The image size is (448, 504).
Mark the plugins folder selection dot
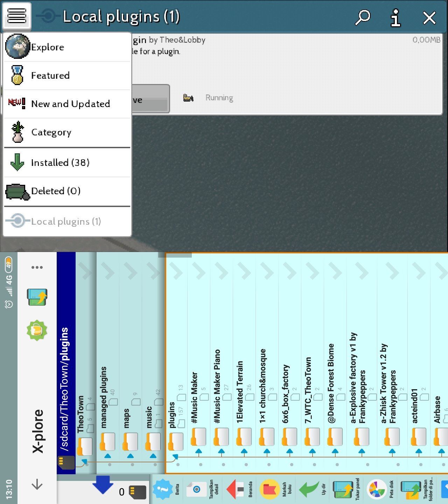coord(178,465)
